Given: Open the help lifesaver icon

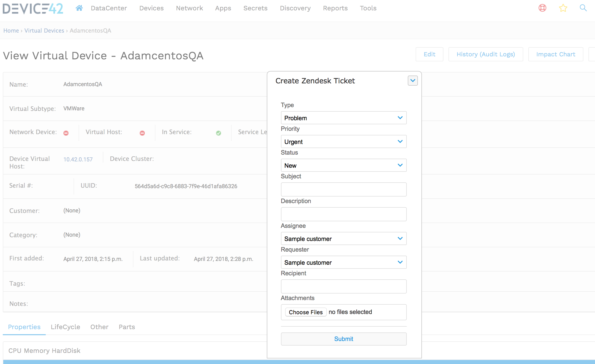Looking at the screenshot, I should [x=542, y=8].
